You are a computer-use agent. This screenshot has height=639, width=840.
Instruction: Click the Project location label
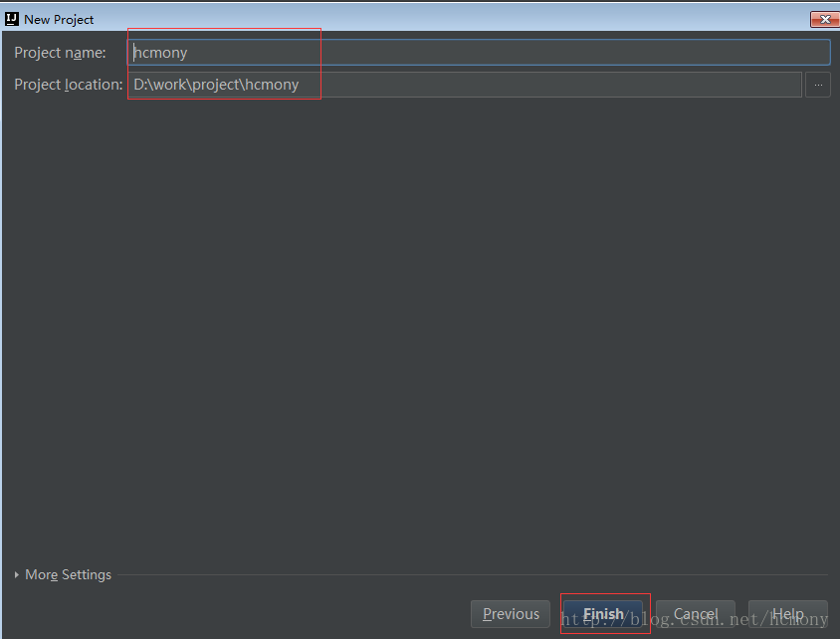(x=69, y=85)
